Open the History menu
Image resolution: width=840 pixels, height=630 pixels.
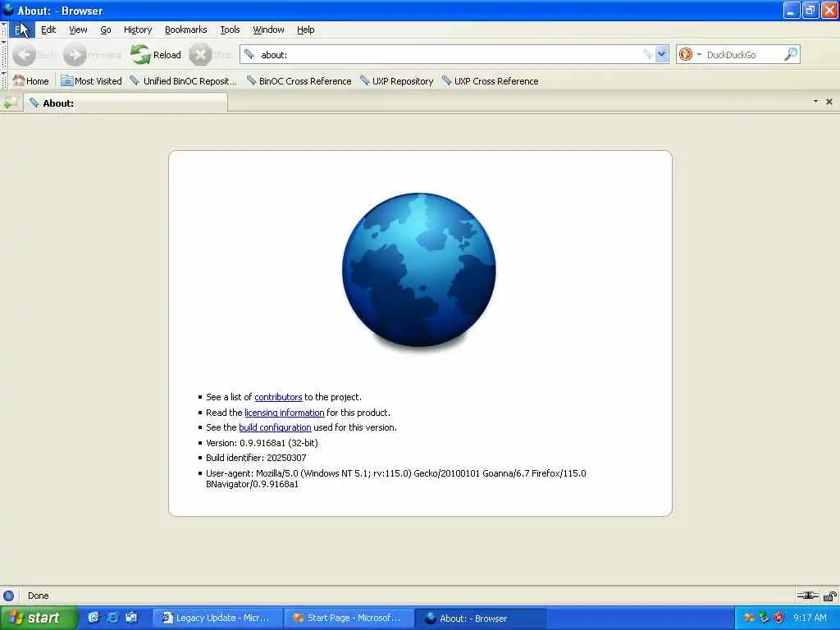point(138,30)
